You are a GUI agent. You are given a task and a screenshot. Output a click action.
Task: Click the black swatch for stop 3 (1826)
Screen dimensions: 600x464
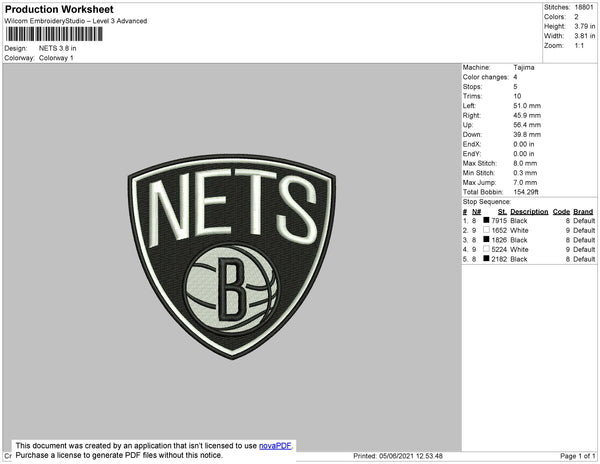486,239
